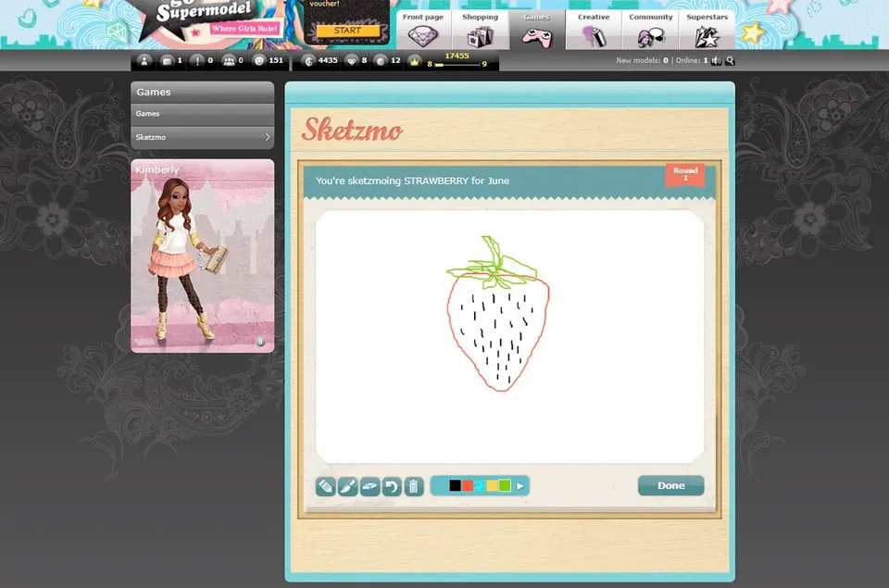The height and width of the screenshot is (588, 889).
Task: Expand the Sketzmo sidebar arrow
Action: (x=268, y=137)
